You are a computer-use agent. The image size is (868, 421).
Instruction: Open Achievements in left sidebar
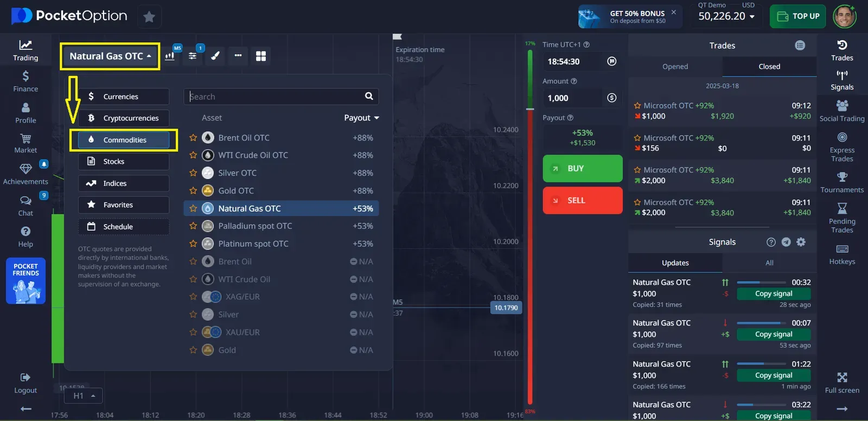tap(25, 174)
